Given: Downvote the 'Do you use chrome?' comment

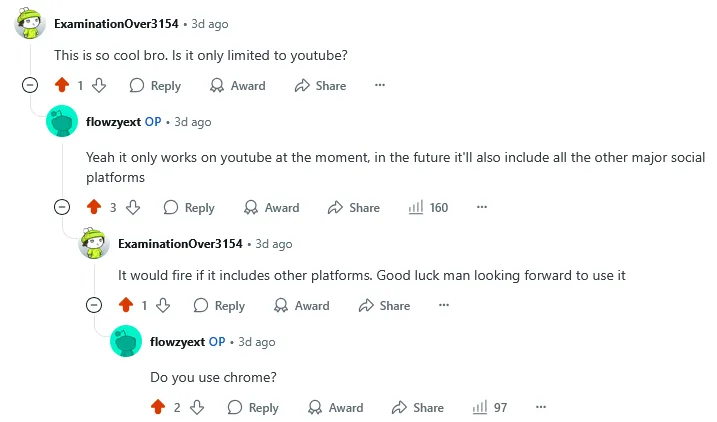Looking at the screenshot, I should pos(197,407).
